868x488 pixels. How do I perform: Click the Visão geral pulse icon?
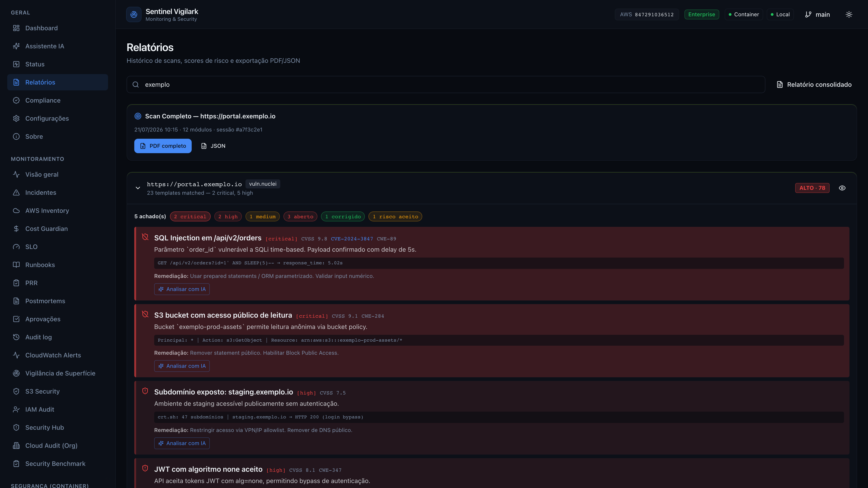click(x=16, y=174)
